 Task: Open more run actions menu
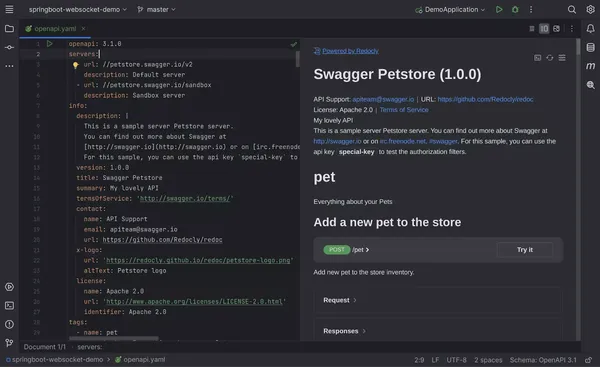point(531,9)
